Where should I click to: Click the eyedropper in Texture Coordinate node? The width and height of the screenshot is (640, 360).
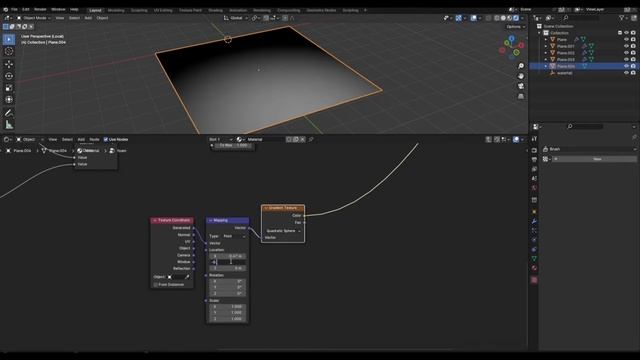[x=187, y=277]
